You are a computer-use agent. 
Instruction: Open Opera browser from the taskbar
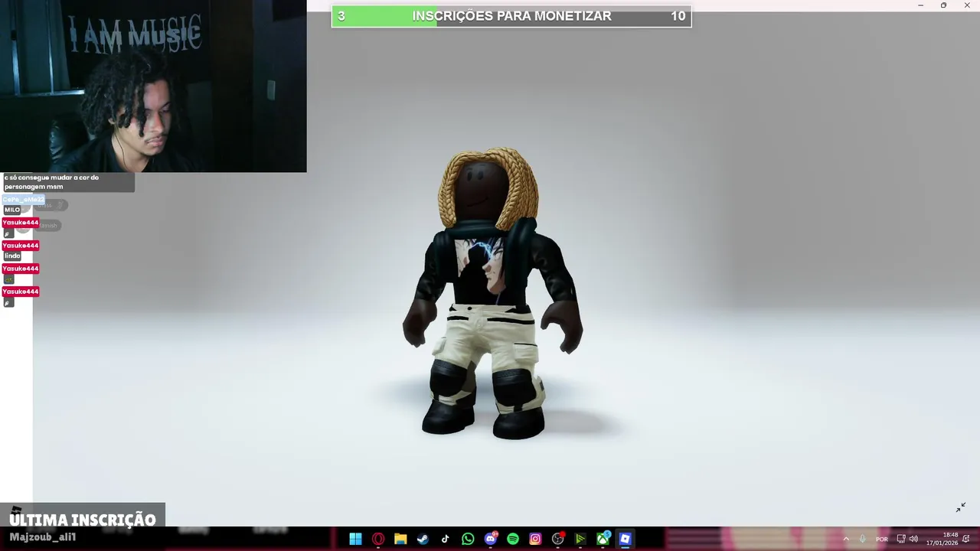378,539
